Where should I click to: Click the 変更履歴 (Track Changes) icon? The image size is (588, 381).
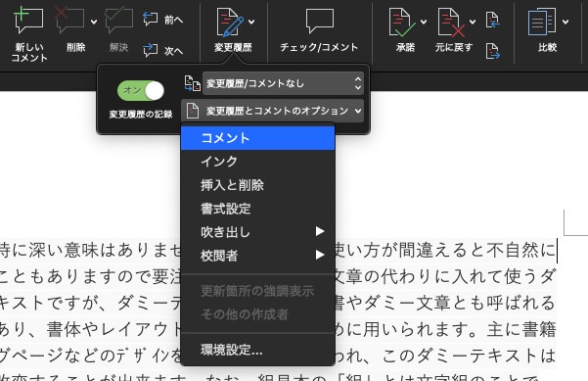coord(230,23)
